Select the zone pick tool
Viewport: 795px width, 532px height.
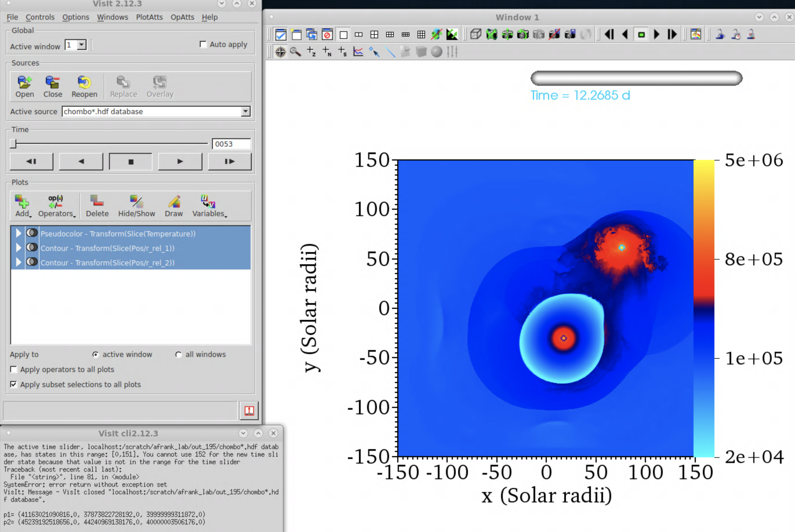[x=311, y=52]
